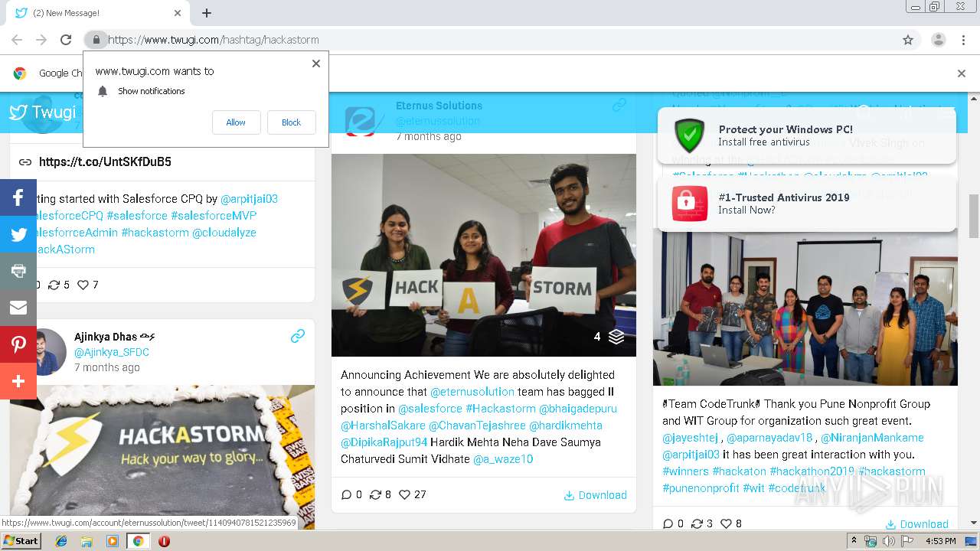Open the @arpitjai03 mention in CPQ post
The width and height of the screenshot is (980, 551).
[249, 199]
